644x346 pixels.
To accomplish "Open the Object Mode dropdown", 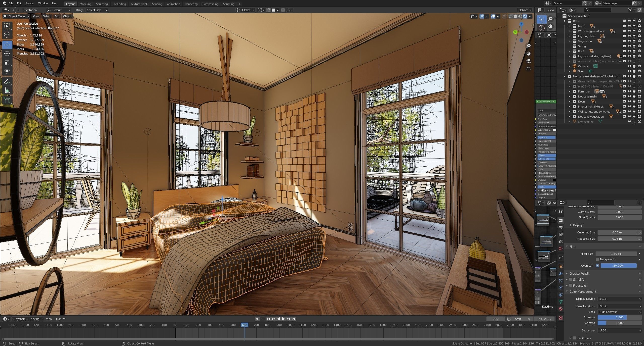I will click(16, 16).
